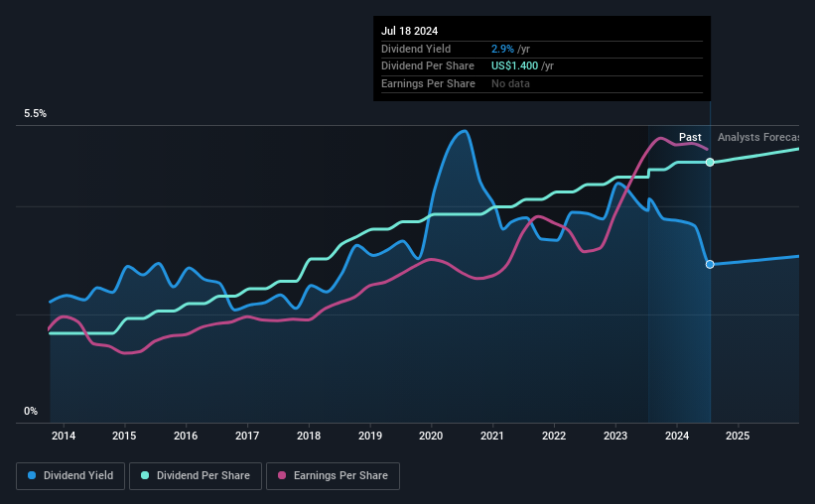Click the 5.5% y-axis label
Viewport: 815px width, 504px height.
point(36,114)
